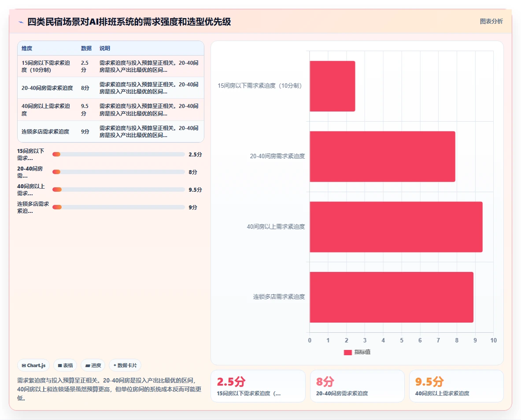Viewport: 521px width, 420px height.
Task: Click the 9分 value beside progress bar
Action: [193, 207]
